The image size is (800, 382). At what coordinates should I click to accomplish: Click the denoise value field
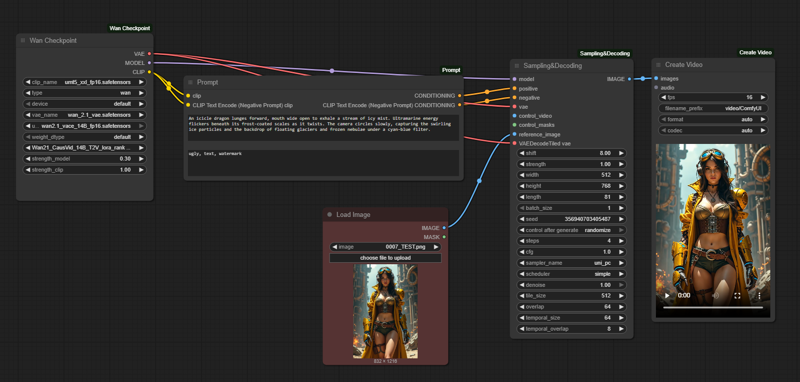click(571, 285)
